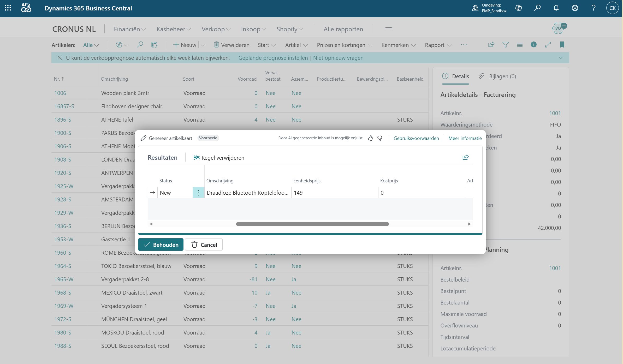Dismiss the verkoopprognose notification bar
The width and height of the screenshot is (623, 364).
(60, 58)
